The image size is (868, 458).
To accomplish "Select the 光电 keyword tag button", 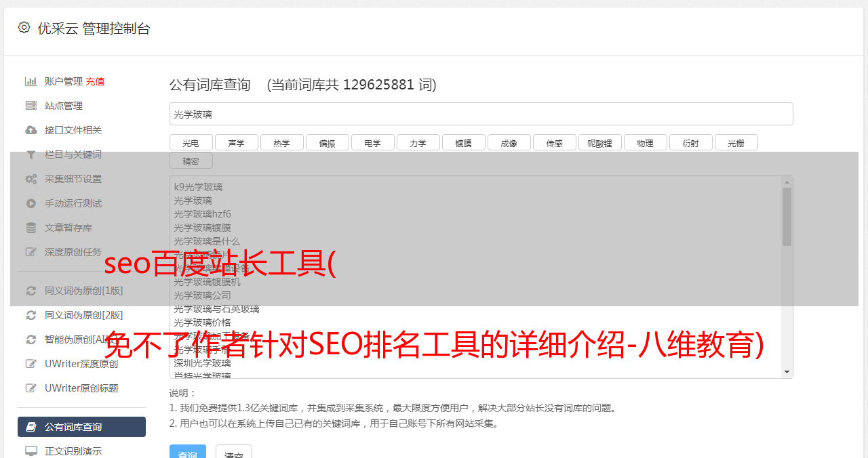I will (191, 143).
